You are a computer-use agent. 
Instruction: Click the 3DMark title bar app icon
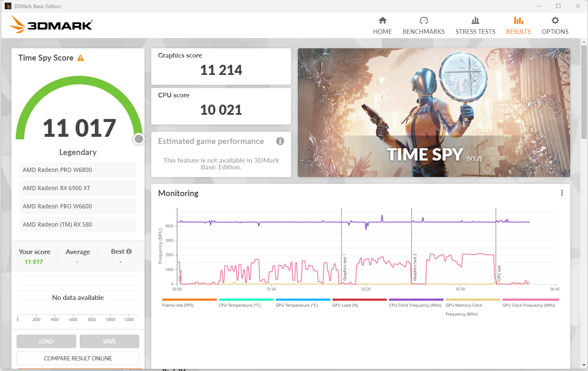coord(8,6)
